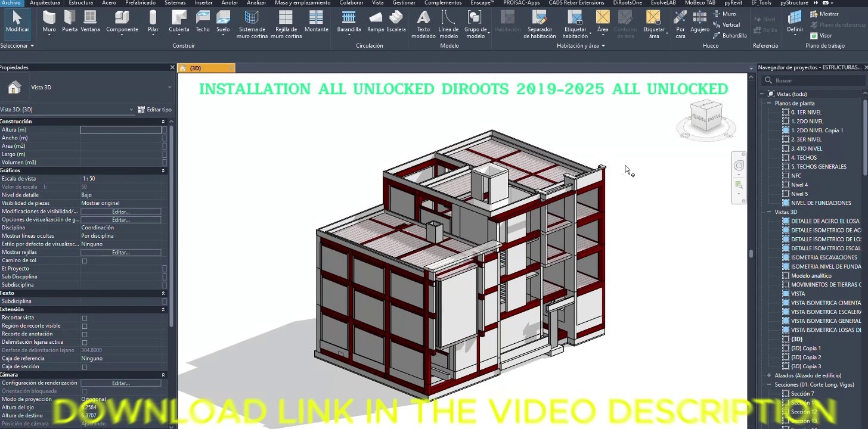Screen dimensions: 868x429
Task: Expand the Alzados (Alzado de edificio) node
Action: coord(769,375)
